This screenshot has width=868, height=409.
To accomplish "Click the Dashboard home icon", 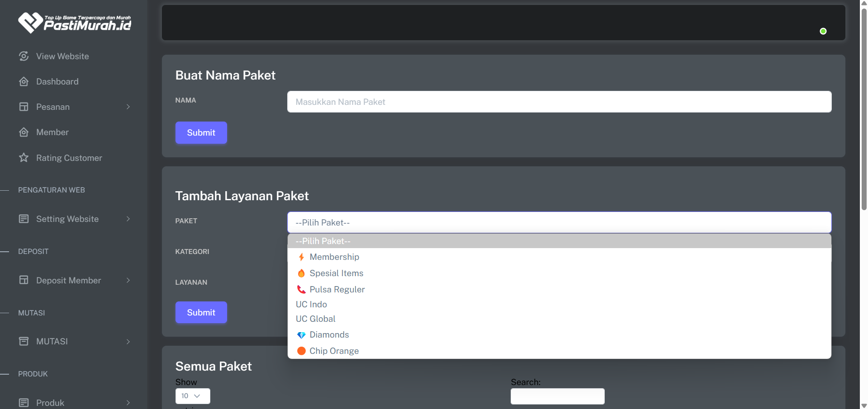I will 24,81.
